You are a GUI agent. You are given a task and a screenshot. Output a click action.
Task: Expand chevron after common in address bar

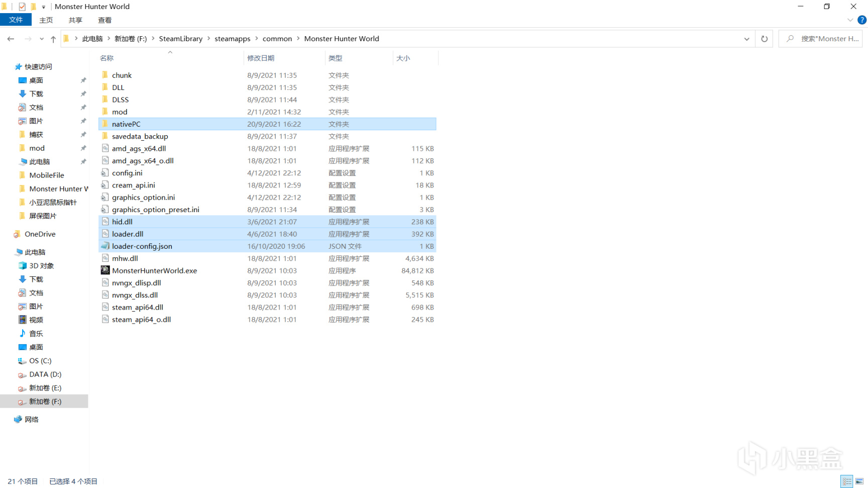(298, 39)
